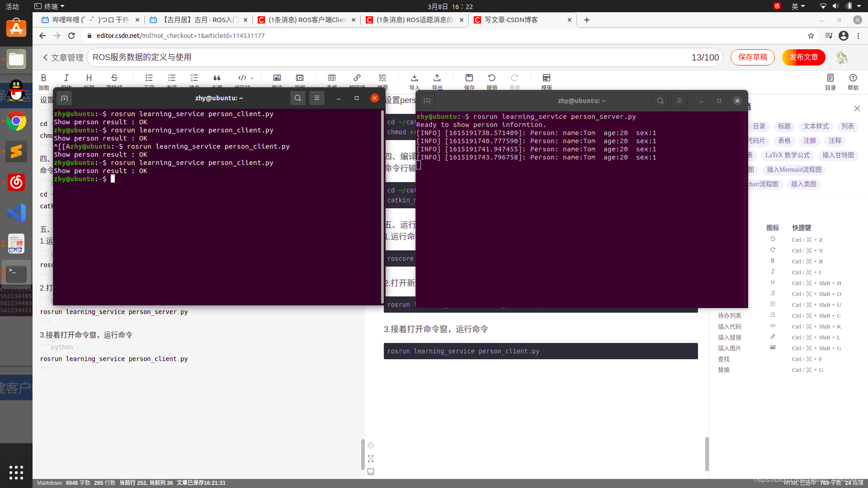The height and width of the screenshot is (488, 868).
Task: Save the article with floppy icon
Action: [469, 78]
